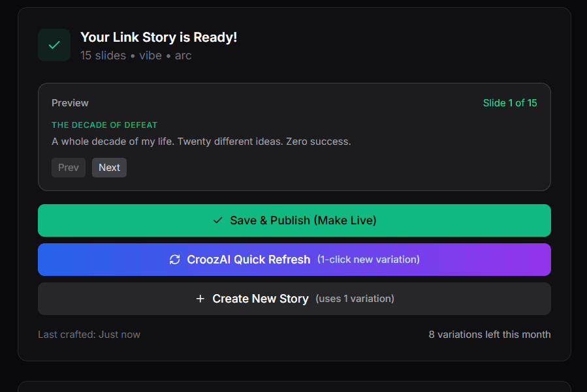This screenshot has height=392, width=587.
Task: Select the 15 slides indicator
Action: [x=103, y=55]
